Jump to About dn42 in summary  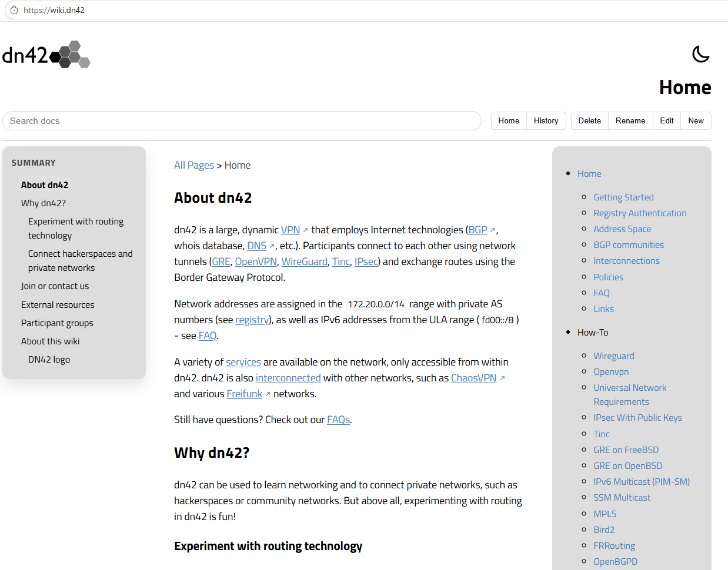(x=45, y=185)
